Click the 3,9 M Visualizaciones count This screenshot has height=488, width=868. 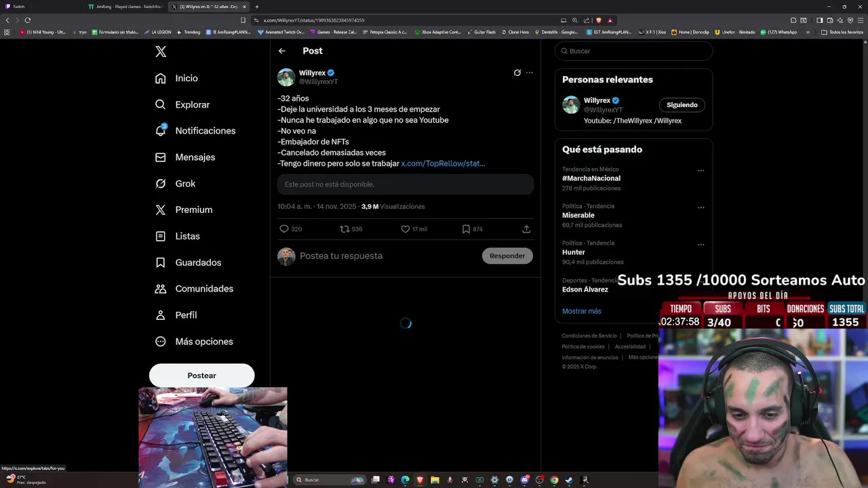[393, 207]
